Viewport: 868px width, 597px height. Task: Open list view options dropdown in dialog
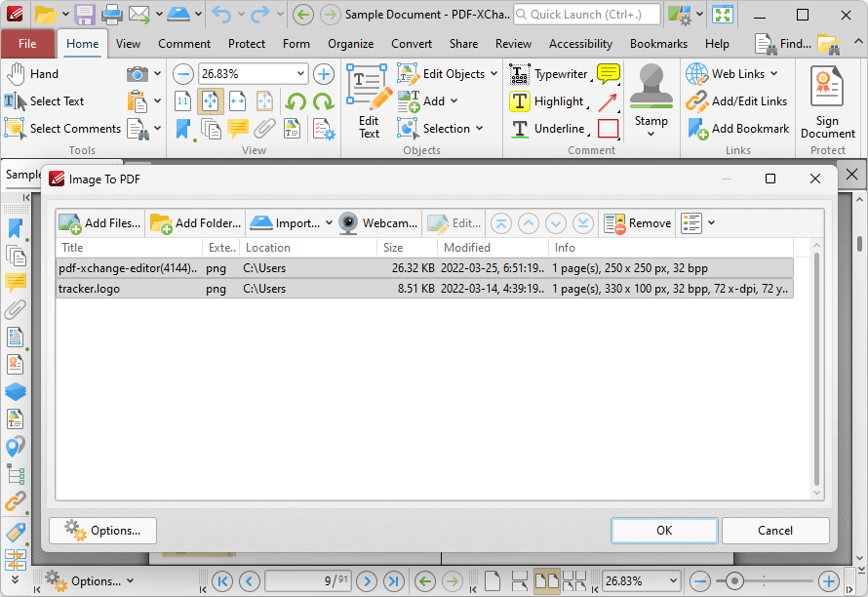pos(711,223)
